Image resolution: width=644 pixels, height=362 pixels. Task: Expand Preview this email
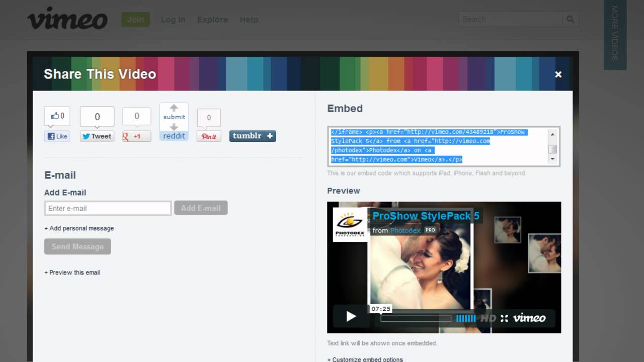[x=72, y=273]
